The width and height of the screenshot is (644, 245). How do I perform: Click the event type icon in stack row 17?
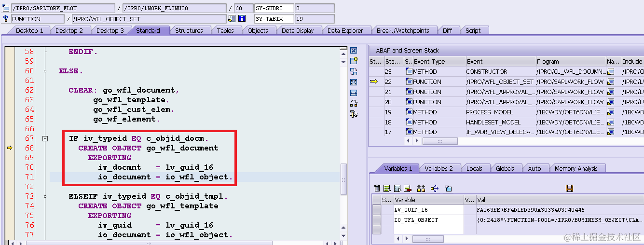tap(408, 132)
